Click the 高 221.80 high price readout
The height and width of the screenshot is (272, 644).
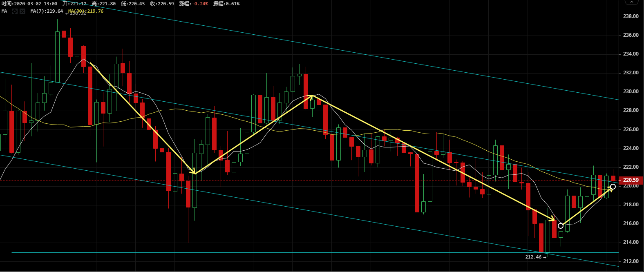click(x=104, y=4)
